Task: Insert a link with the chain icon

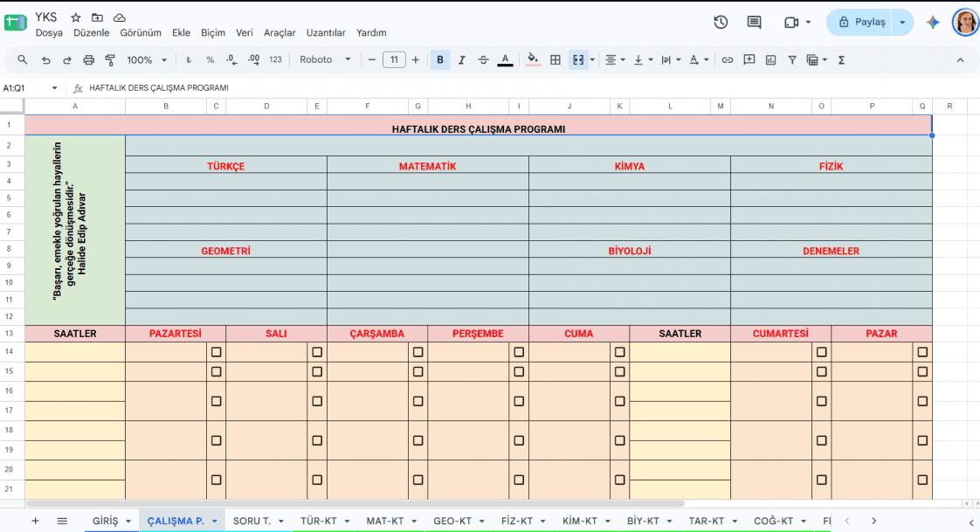Action: 727,60
